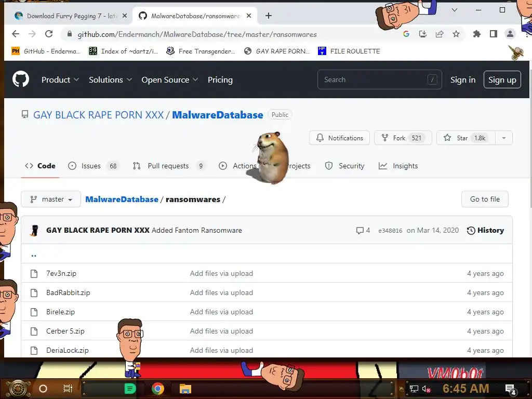Screen dimensions: 532x399
Task: Click the muted volume tray icon
Action: [x=426, y=389]
